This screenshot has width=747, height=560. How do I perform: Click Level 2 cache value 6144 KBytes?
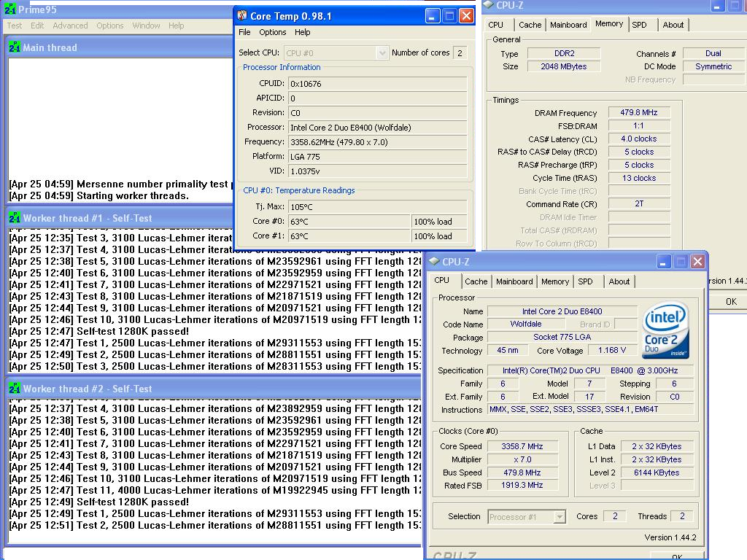[x=657, y=472]
